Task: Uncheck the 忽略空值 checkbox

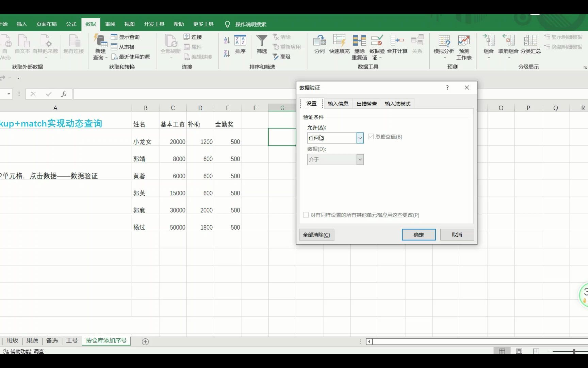Action: (371, 137)
